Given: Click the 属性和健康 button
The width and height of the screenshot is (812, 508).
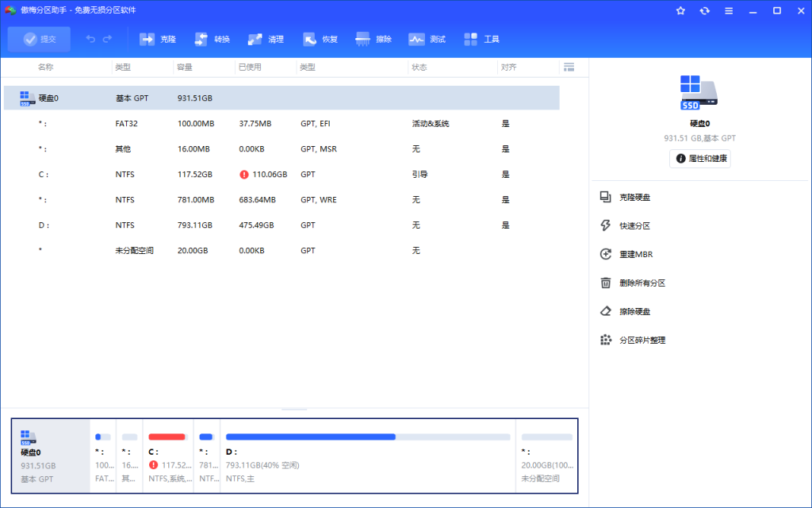Looking at the screenshot, I should 700,159.
